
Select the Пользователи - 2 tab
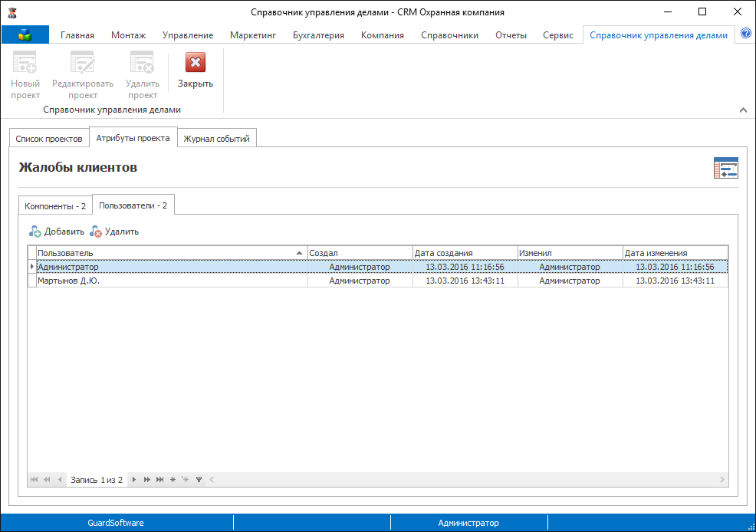(133, 205)
